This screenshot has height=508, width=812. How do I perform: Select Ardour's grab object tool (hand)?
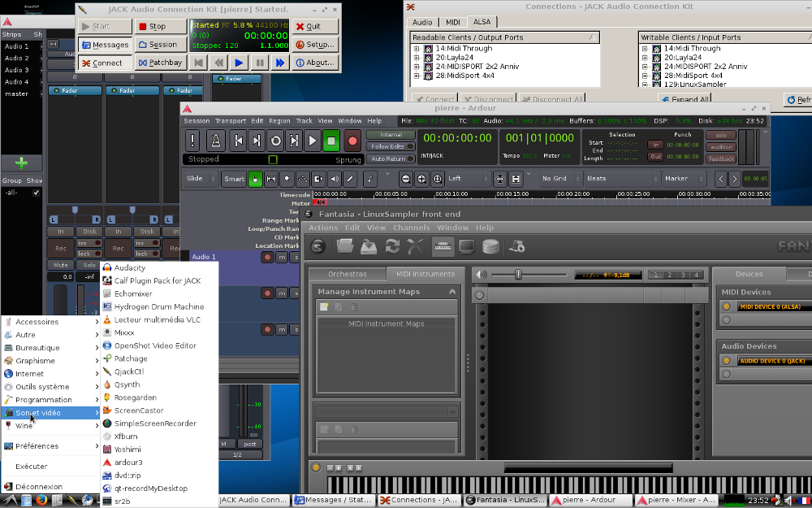coord(255,179)
